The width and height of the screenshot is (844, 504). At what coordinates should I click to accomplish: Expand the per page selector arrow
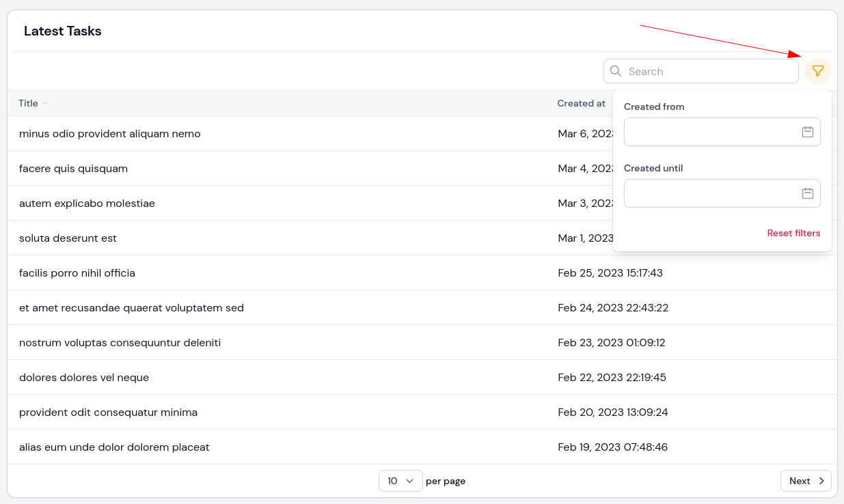409,481
